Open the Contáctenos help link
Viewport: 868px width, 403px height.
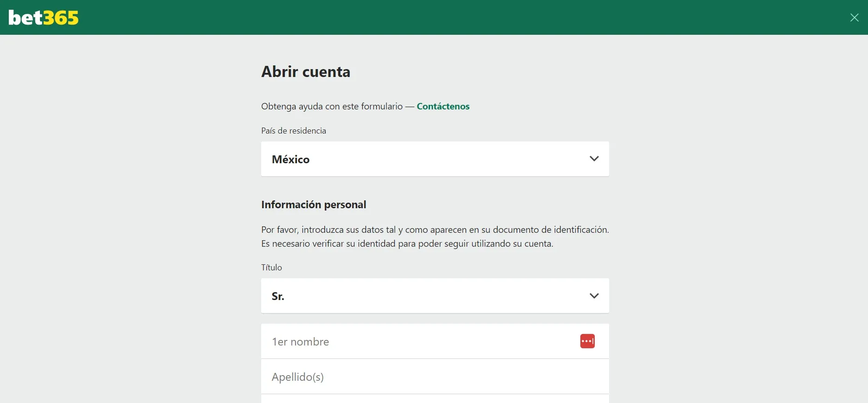click(x=443, y=106)
